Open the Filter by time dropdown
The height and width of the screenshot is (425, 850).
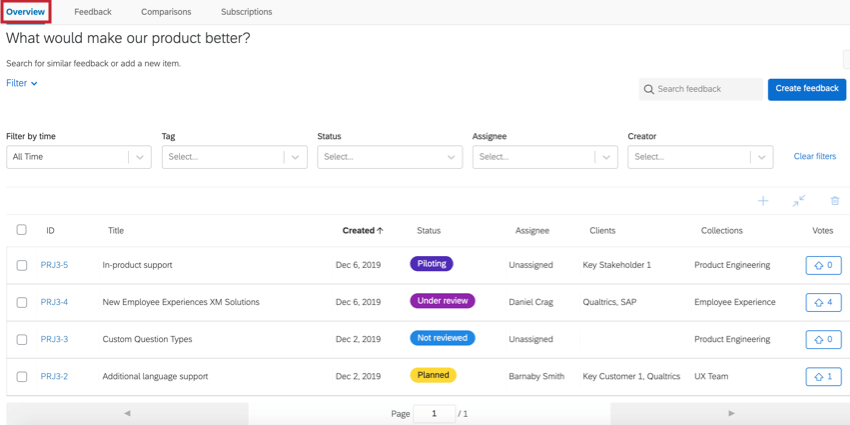(x=79, y=157)
